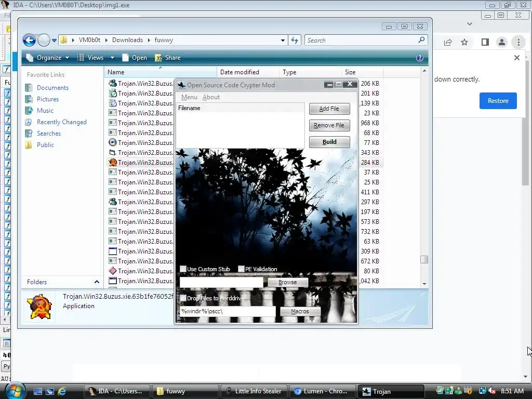
Task: Open the About item in Crypter Mod
Action: pyautogui.click(x=211, y=97)
